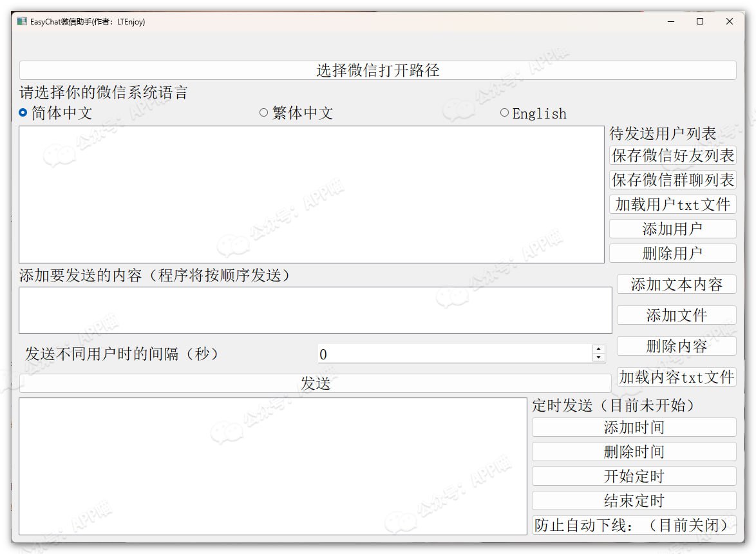Click 发送不同用户时的间隔（秒） label
This screenshot has height=554, width=756.
point(122,354)
